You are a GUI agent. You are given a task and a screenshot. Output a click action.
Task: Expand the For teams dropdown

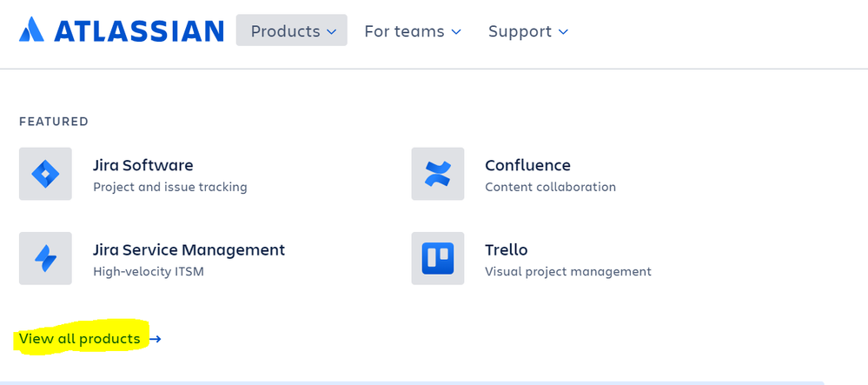(412, 31)
